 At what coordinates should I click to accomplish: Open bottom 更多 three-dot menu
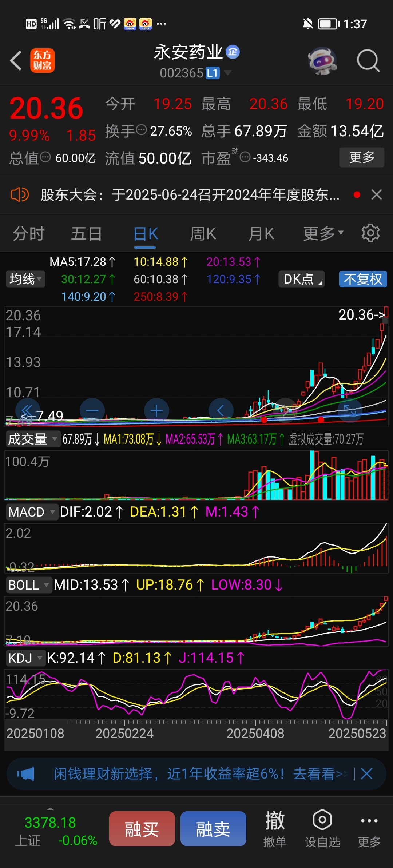click(369, 829)
